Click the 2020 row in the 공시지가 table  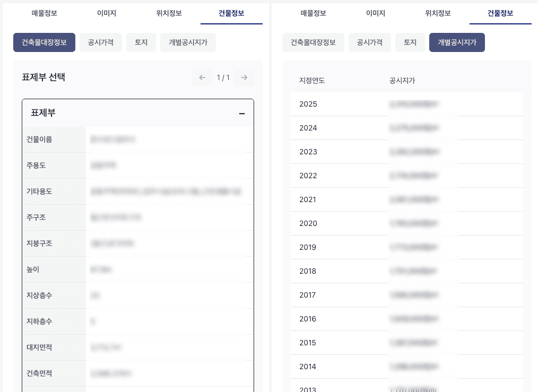(x=406, y=223)
